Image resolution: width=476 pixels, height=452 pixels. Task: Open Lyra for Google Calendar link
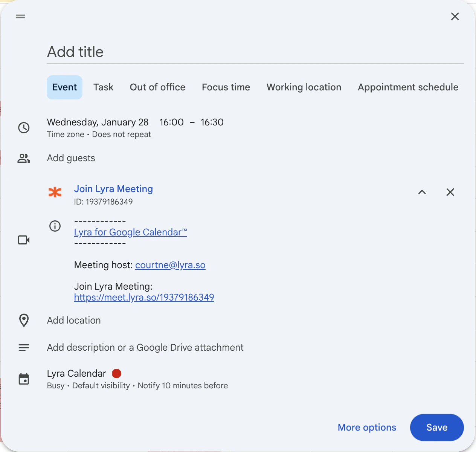click(x=130, y=232)
